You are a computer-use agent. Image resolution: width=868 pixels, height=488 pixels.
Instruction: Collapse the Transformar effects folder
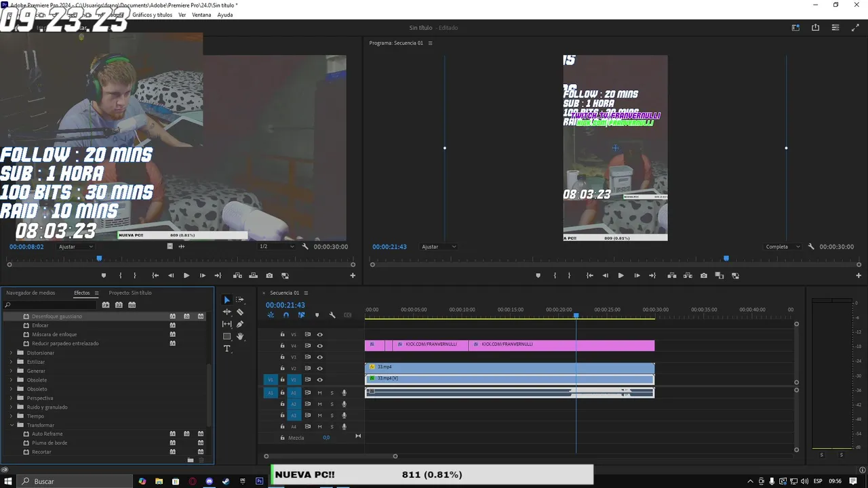pyautogui.click(x=11, y=425)
